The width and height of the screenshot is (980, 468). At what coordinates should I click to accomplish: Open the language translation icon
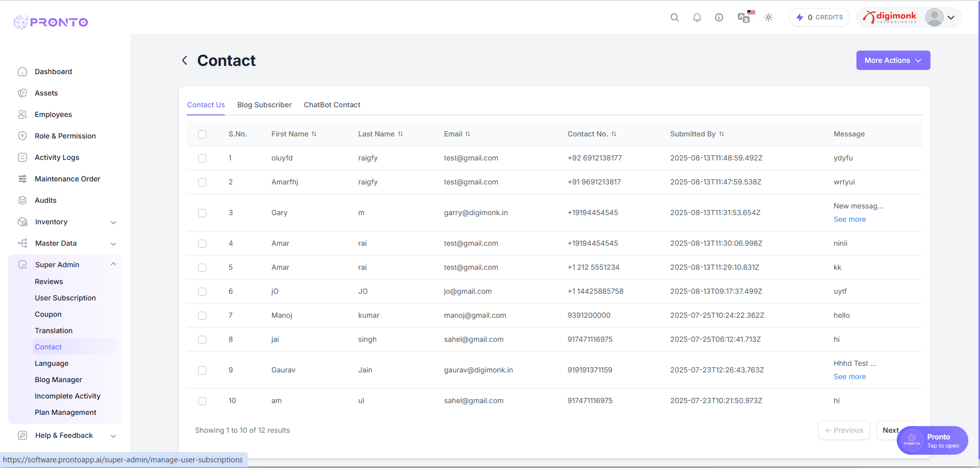click(745, 17)
